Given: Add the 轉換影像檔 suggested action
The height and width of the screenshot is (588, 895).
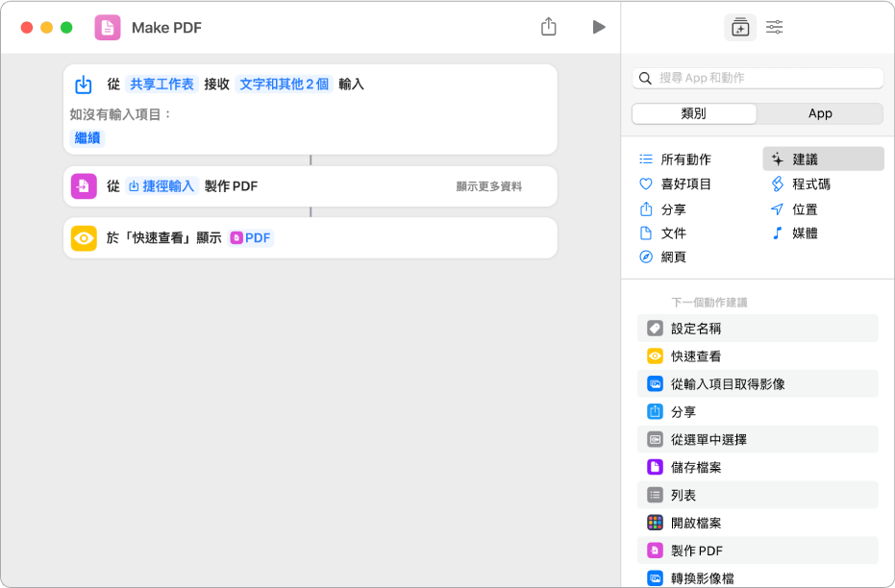Looking at the screenshot, I should [x=758, y=577].
